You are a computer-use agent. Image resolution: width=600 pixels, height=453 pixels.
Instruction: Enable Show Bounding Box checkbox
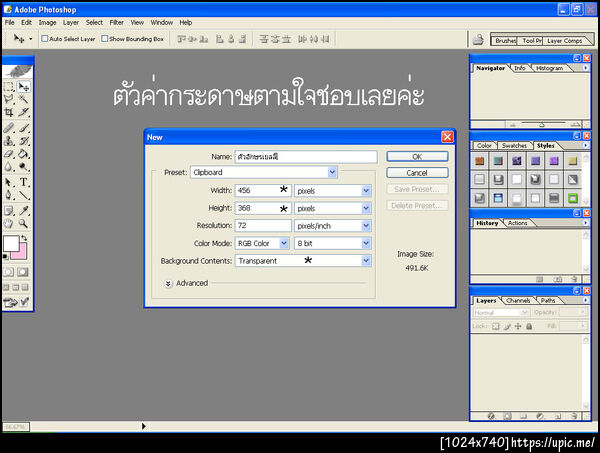104,39
